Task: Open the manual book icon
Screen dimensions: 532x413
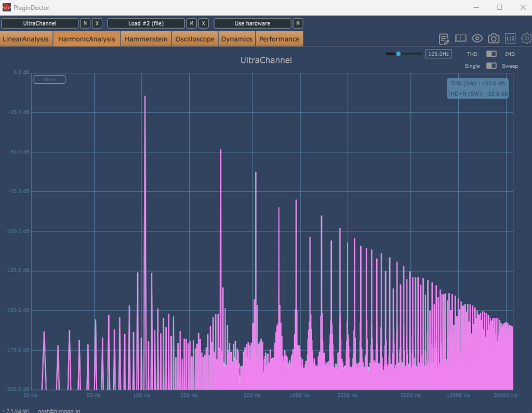Action: click(x=460, y=38)
